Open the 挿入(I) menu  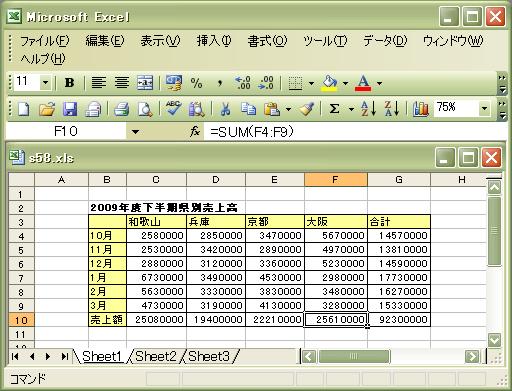click(x=214, y=41)
